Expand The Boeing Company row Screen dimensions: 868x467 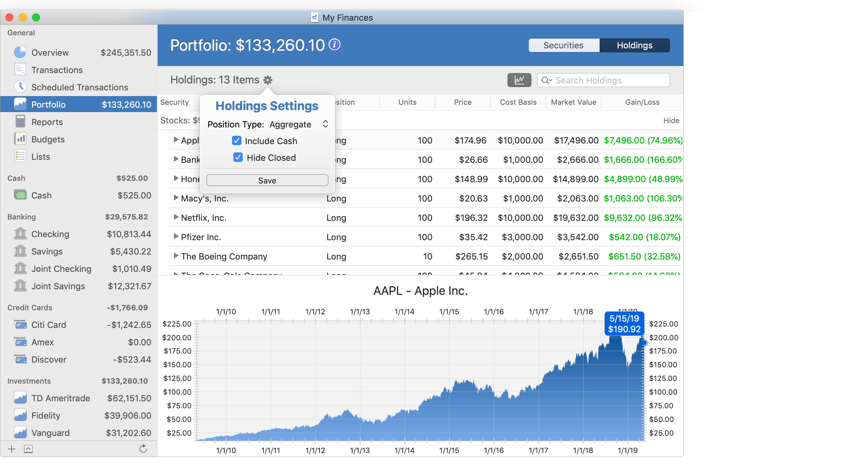(x=176, y=256)
